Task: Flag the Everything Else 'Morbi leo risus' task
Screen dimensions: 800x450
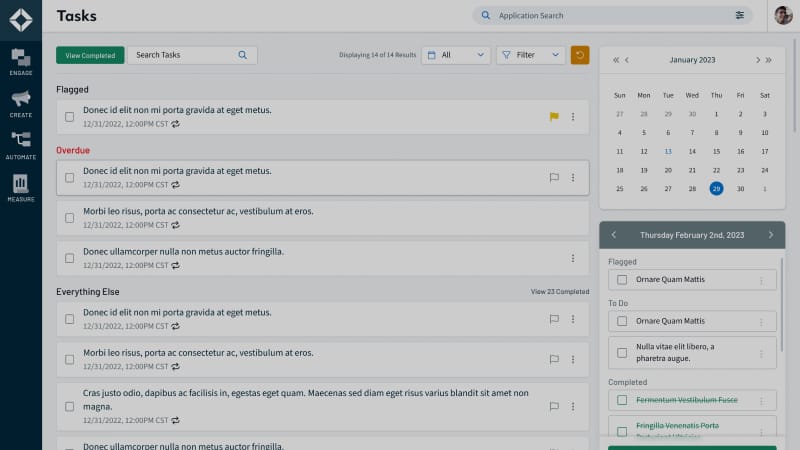Action: coord(554,360)
